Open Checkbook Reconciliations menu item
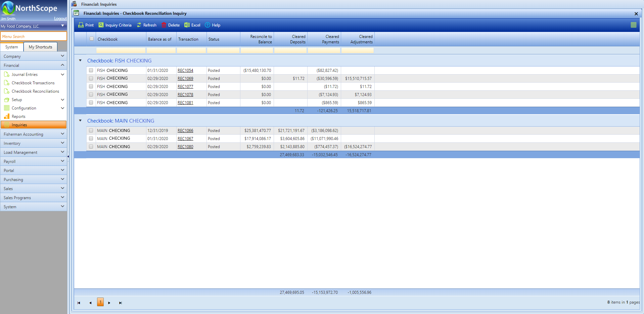This screenshot has width=644, height=314. pyautogui.click(x=35, y=91)
